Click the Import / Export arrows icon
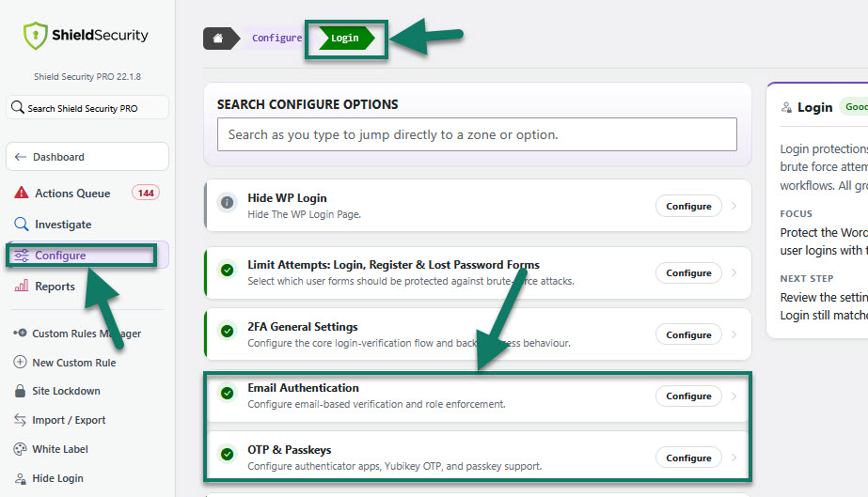This screenshot has width=868, height=497. click(x=20, y=420)
